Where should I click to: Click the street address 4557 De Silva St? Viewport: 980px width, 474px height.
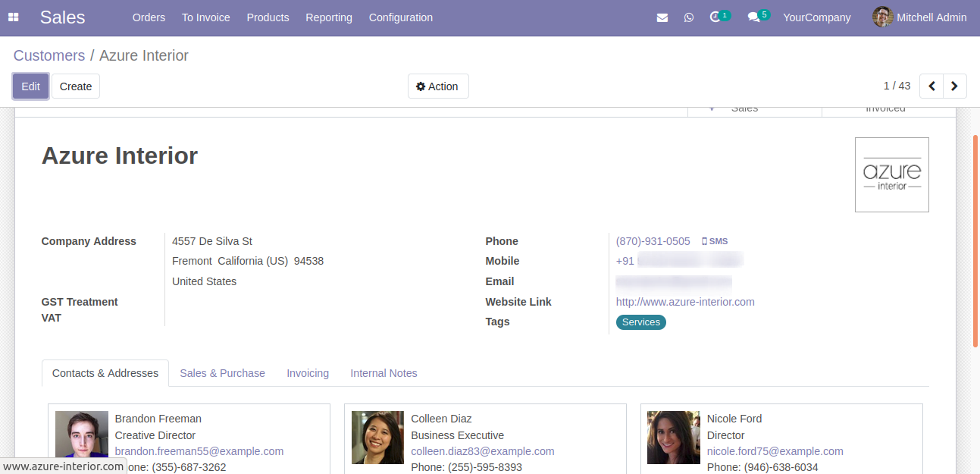(x=212, y=241)
